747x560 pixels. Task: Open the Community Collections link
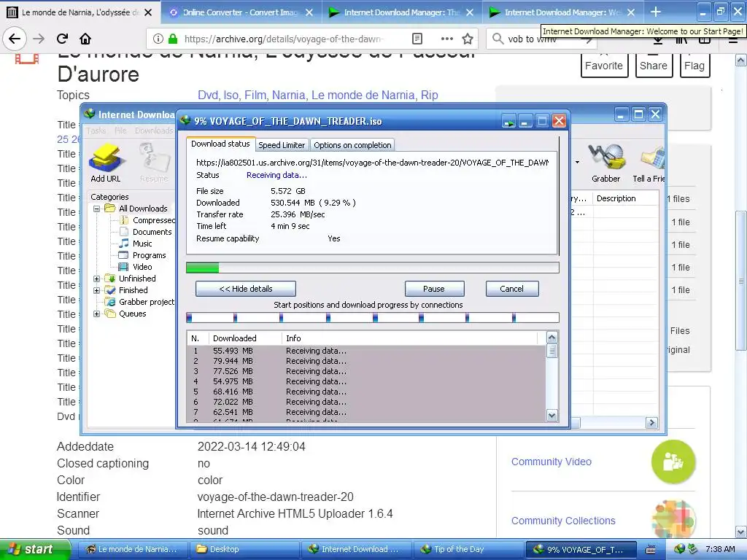pos(563,521)
